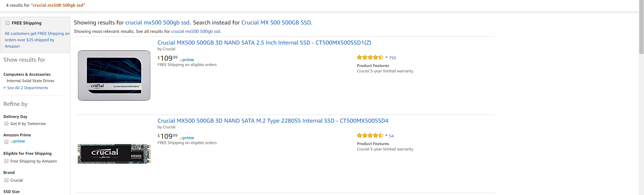Open the Crucial 2.5 inch SSD product image
644x195 pixels.
(x=114, y=75)
